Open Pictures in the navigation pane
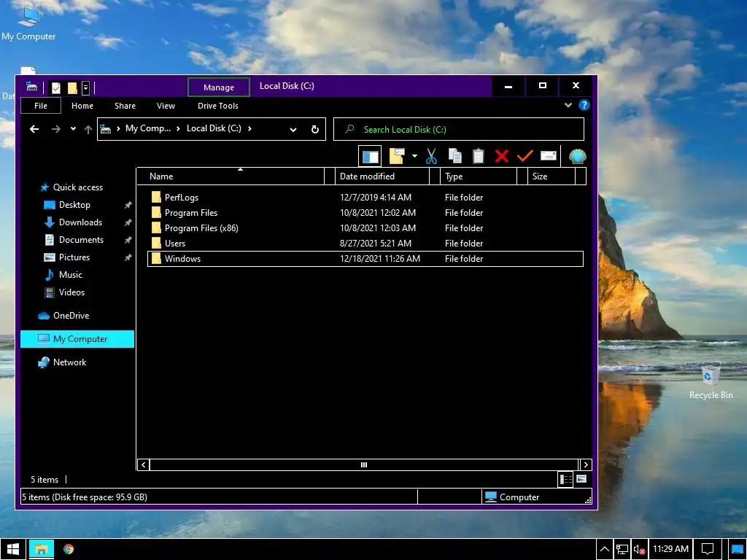The image size is (747, 560). coord(77,257)
